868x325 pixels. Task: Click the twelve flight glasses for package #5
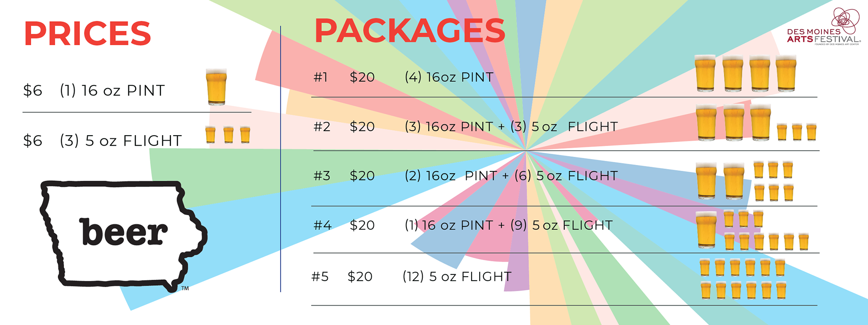[x=743, y=279]
